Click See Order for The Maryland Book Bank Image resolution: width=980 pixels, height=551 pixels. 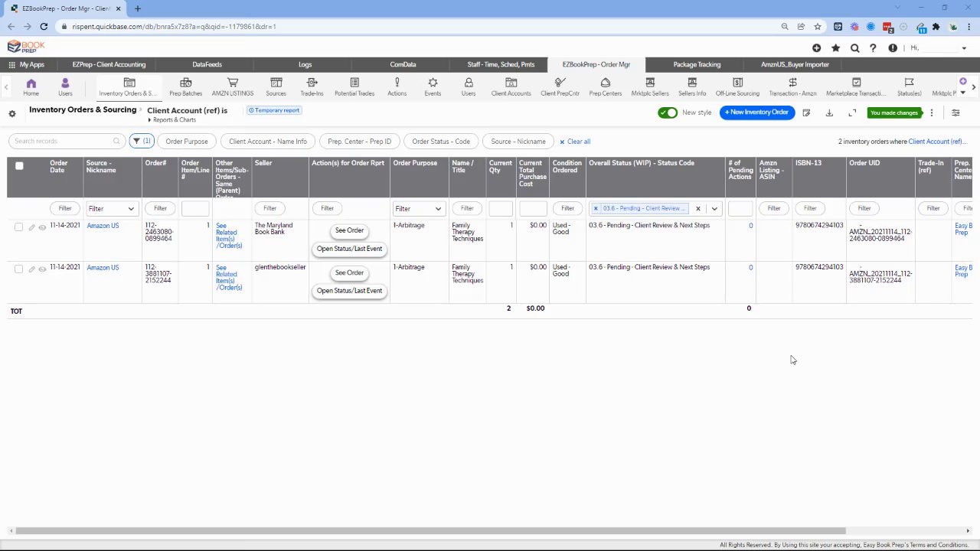349,230
